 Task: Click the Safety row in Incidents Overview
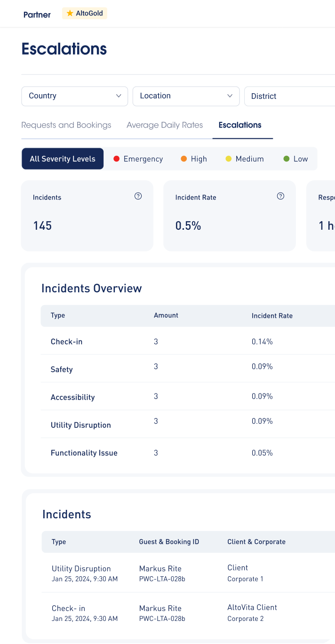(x=188, y=369)
